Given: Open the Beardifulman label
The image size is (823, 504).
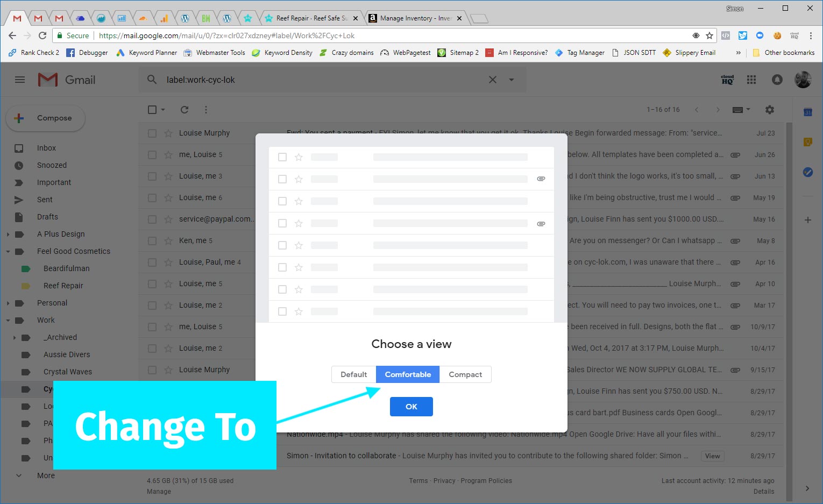Looking at the screenshot, I should [x=67, y=268].
